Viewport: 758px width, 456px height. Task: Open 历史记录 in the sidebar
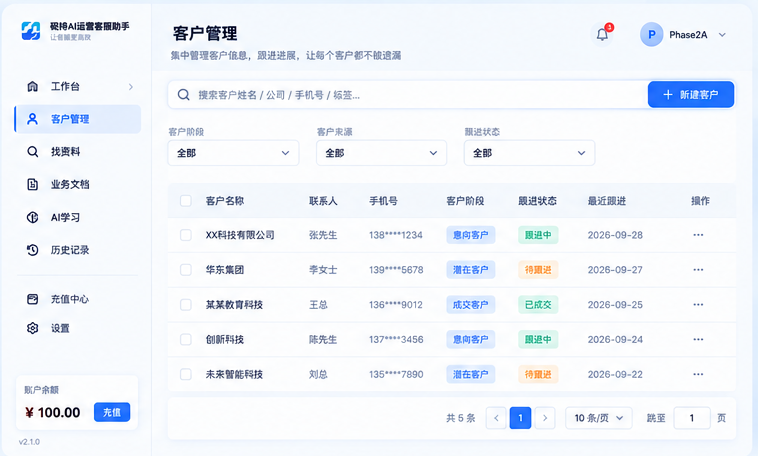tap(78, 250)
